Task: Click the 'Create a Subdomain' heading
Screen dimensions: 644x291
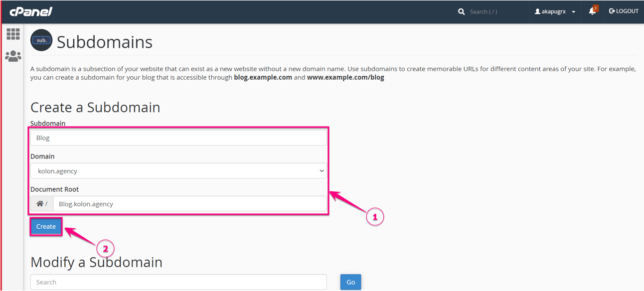Action: pos(95,108)
